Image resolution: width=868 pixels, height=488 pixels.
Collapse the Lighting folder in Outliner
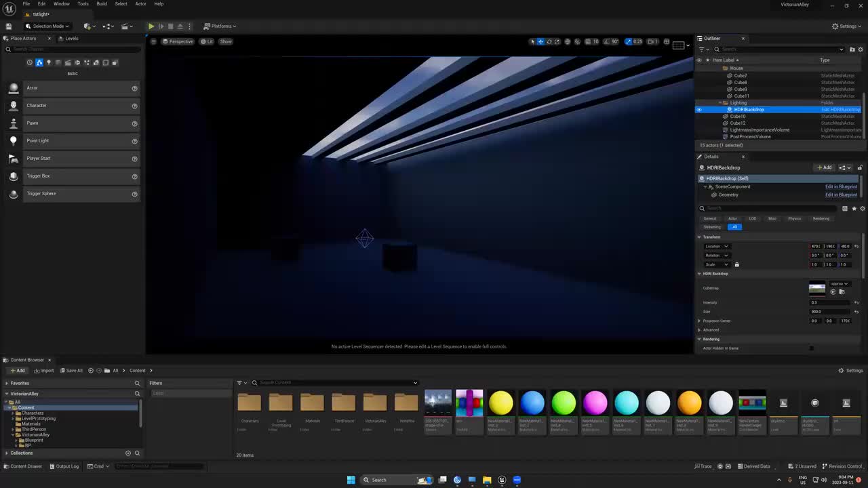coord(720,102)
